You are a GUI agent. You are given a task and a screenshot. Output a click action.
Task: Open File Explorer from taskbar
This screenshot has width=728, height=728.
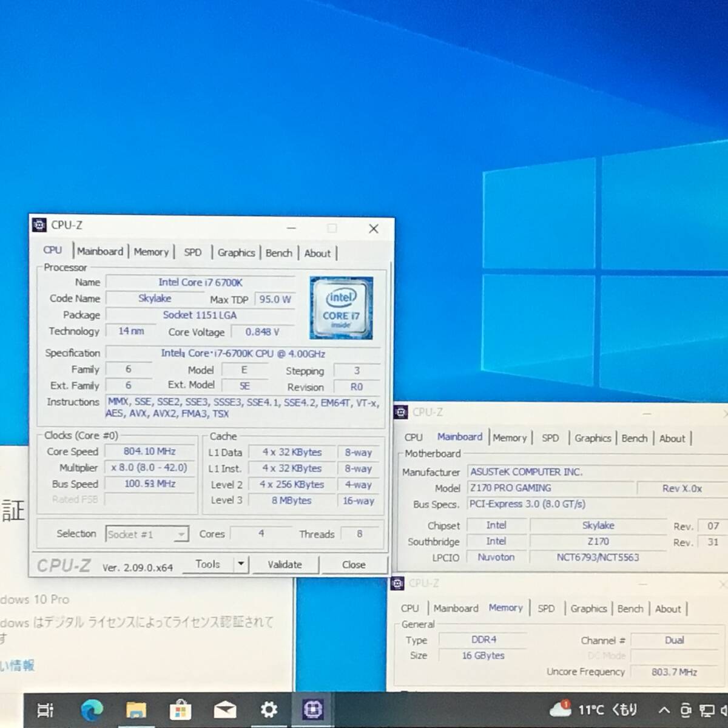point(136,710)
